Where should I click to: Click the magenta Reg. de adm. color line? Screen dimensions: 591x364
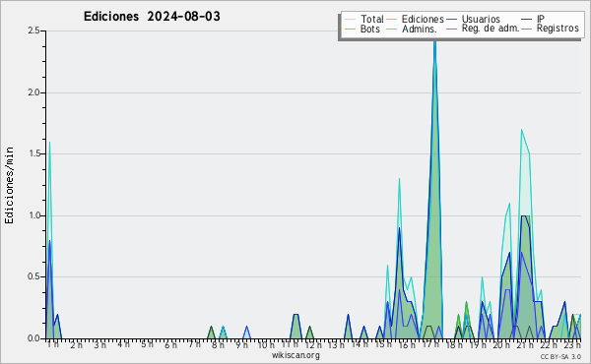pyautogui.click(x=451, y=29)
